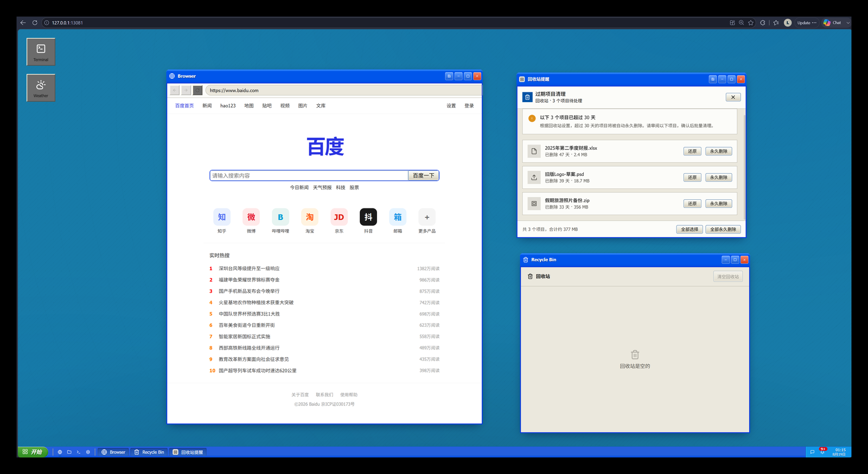Open the 贴吧 nav item
This screenshot has width=868, height=474.
tap(267, 106)
